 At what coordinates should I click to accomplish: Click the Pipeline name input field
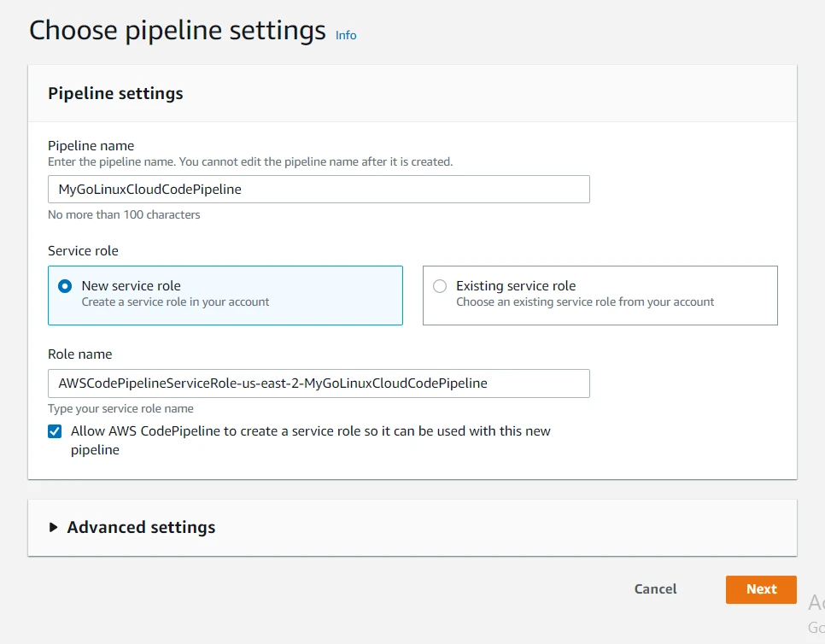coord(319,190)
